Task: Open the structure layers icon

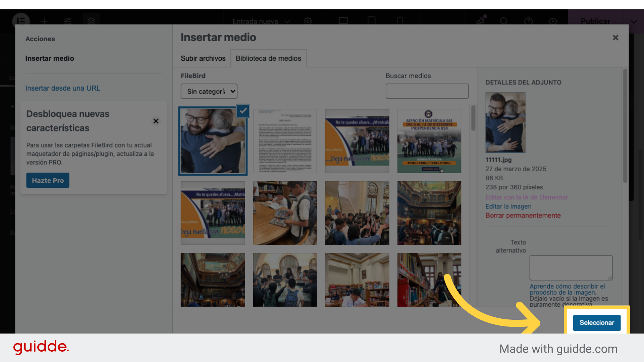Action: point(91,21)
